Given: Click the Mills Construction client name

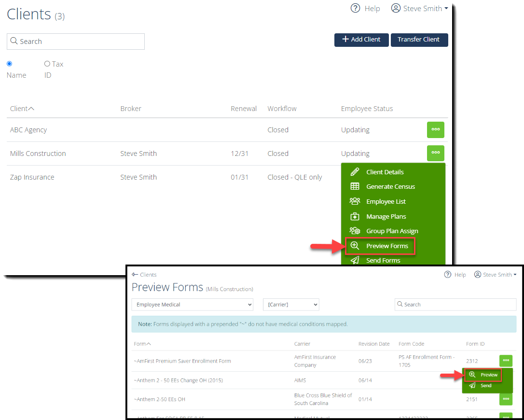Looking at the screenshot, I should [x=38, y=154].
